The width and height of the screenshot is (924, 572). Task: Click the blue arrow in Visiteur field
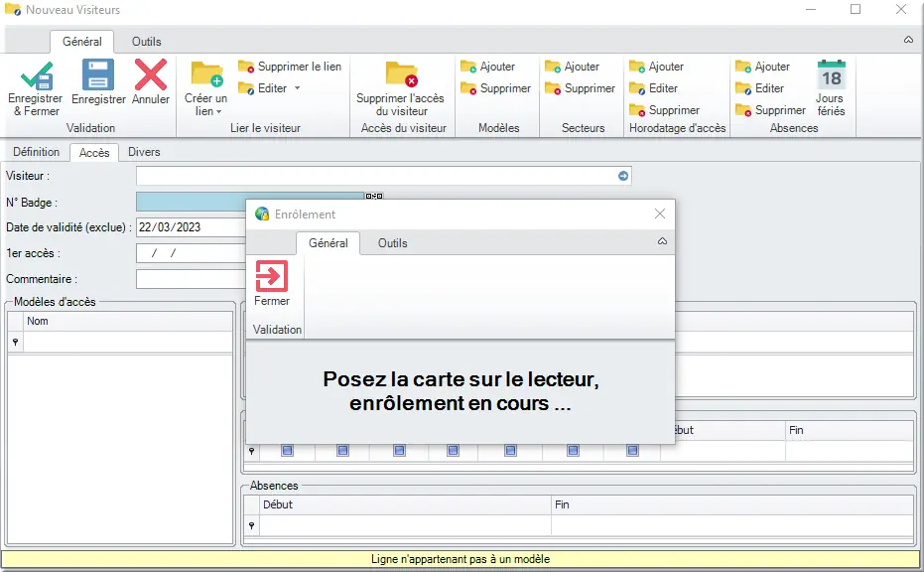623,176
